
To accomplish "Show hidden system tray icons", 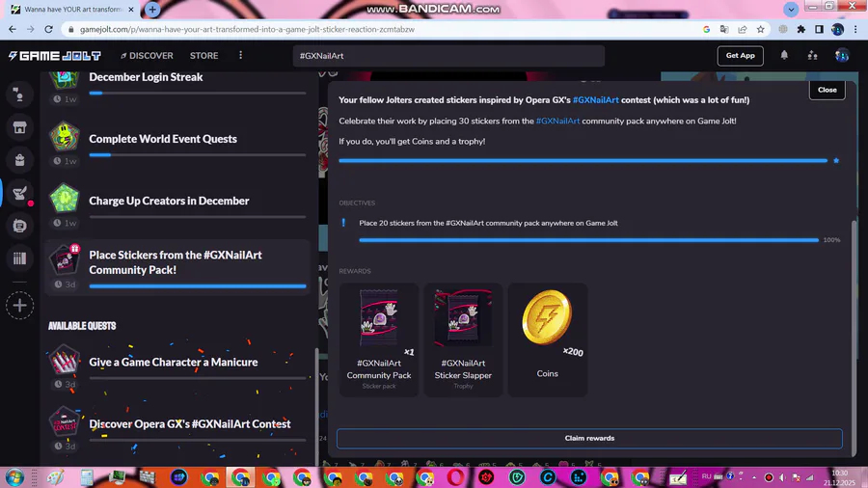I will pos(754,477).
